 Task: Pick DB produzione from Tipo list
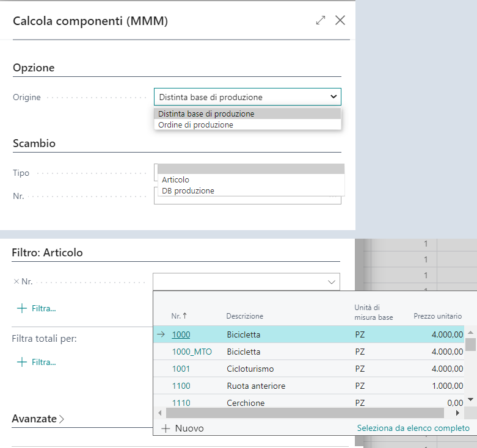[188, 190]
